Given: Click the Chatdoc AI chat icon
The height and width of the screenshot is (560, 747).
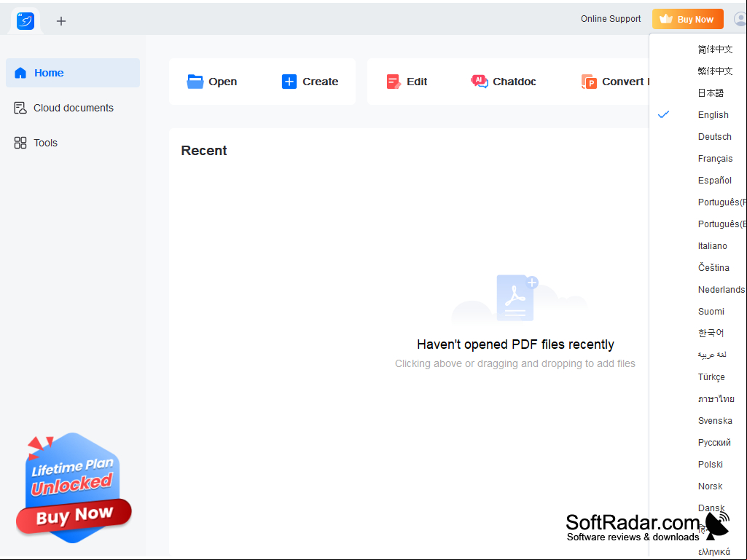Looking at the screenshot, I should click(480, 82).
